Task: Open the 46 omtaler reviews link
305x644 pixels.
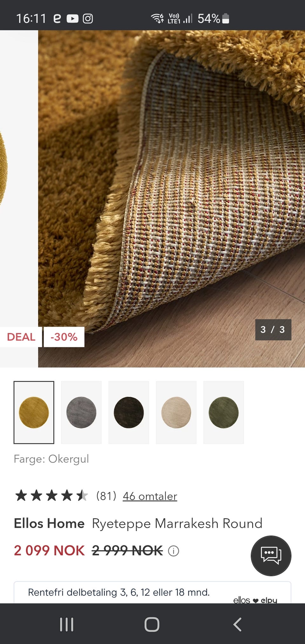Action: point(150,496)
